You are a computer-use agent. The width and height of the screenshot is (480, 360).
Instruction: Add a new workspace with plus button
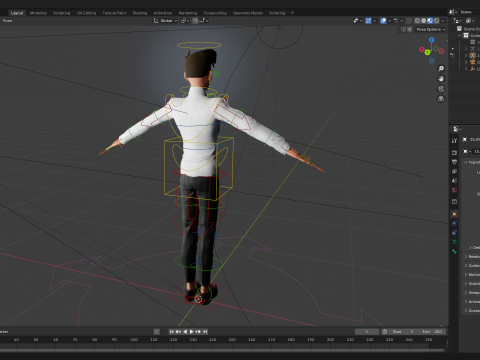(x=292, y=13)
